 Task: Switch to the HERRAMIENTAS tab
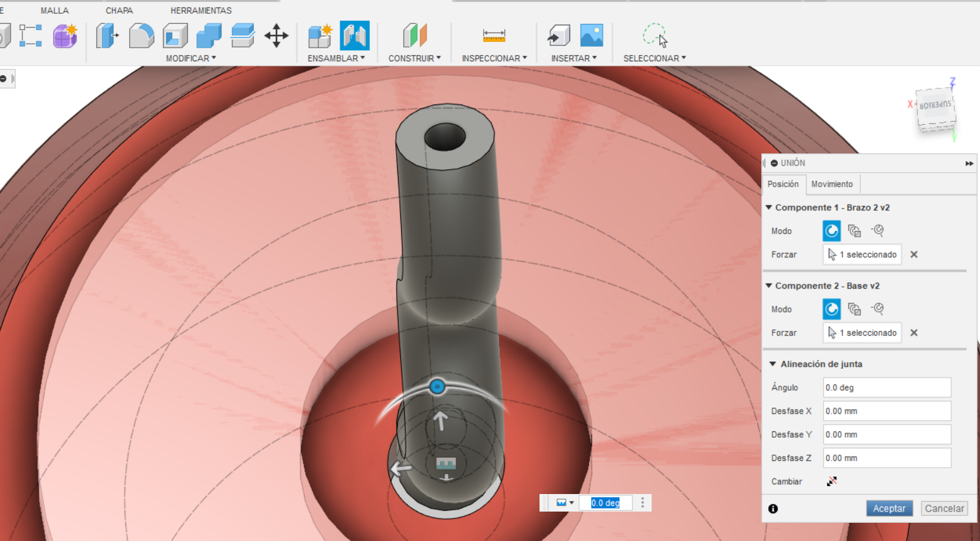point(201,11)
